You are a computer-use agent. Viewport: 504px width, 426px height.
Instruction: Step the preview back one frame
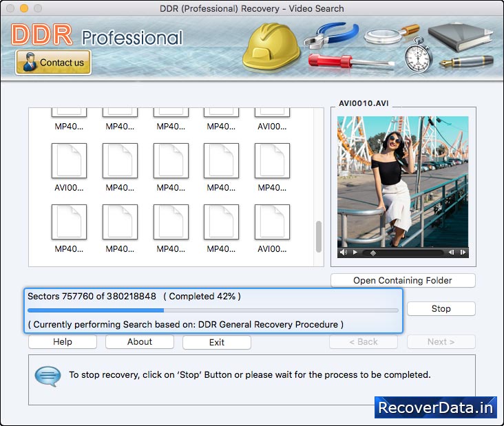coord(451,252)
